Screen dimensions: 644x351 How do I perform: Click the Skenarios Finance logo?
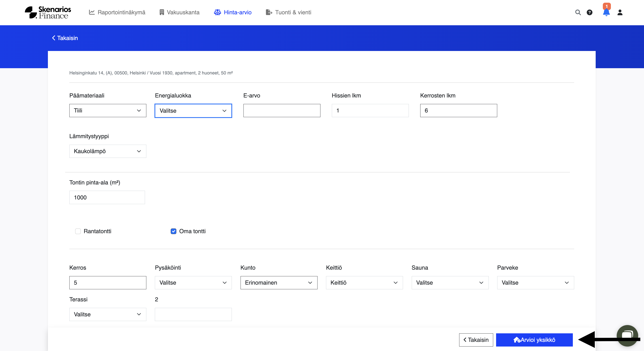click(48, 13)
